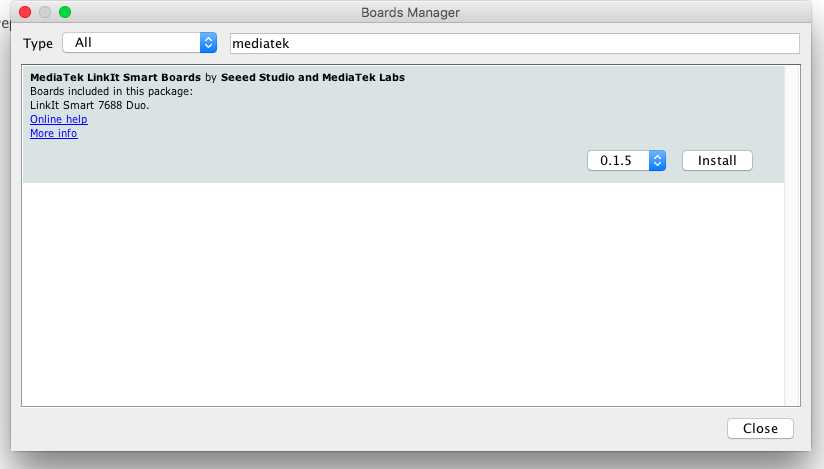Open the More info link

54,133
